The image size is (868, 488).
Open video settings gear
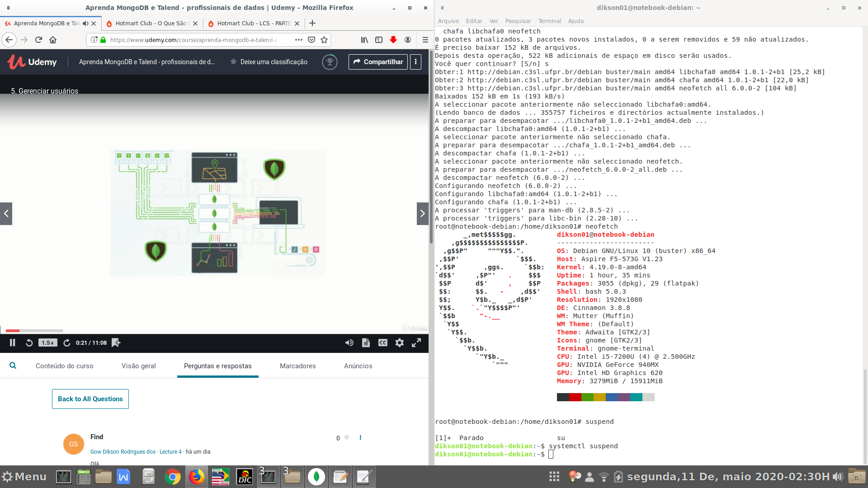point(399,343)
